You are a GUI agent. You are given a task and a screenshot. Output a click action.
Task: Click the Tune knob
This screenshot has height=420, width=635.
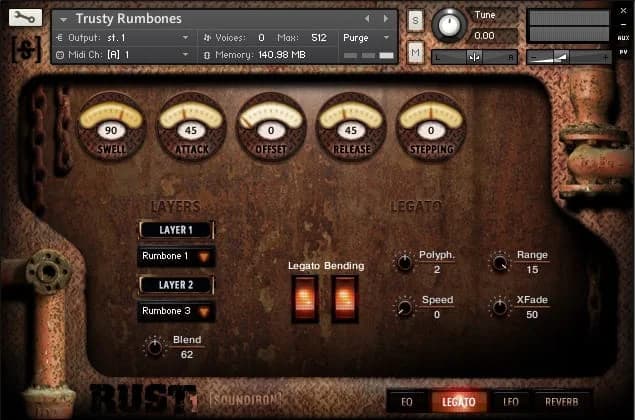point(449,24)
